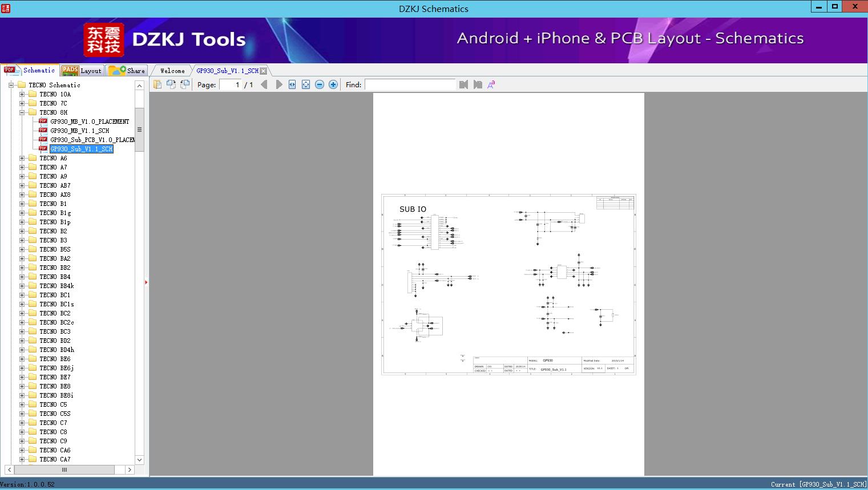Screen dimensions: 868x490
Task: Switch to the Welcome tab
Action: click(172, 71)
